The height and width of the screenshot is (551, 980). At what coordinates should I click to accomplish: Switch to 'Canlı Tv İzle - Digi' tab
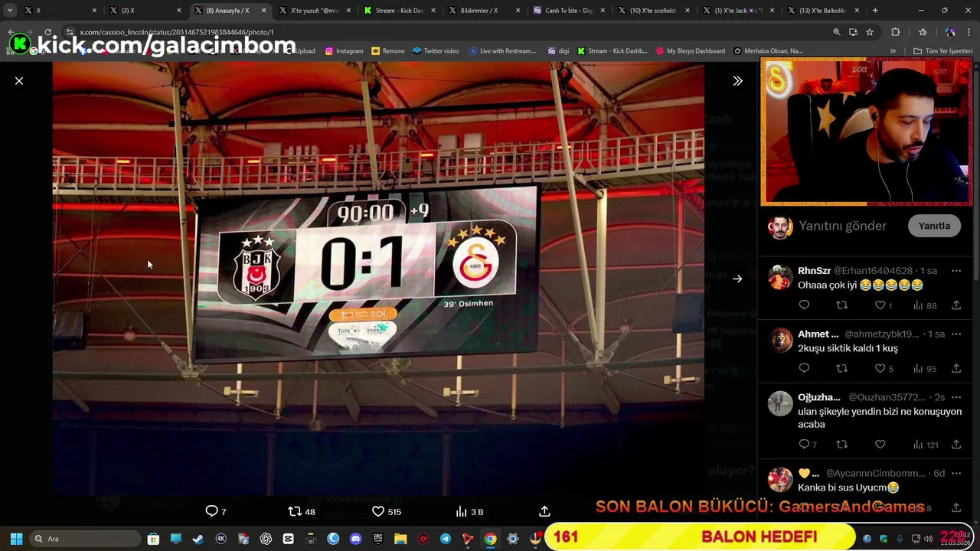pyautogui.click(x=568, y=11)
